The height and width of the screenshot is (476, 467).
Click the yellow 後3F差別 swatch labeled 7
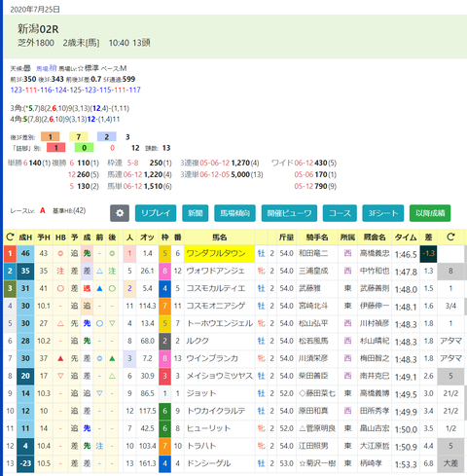79,136
